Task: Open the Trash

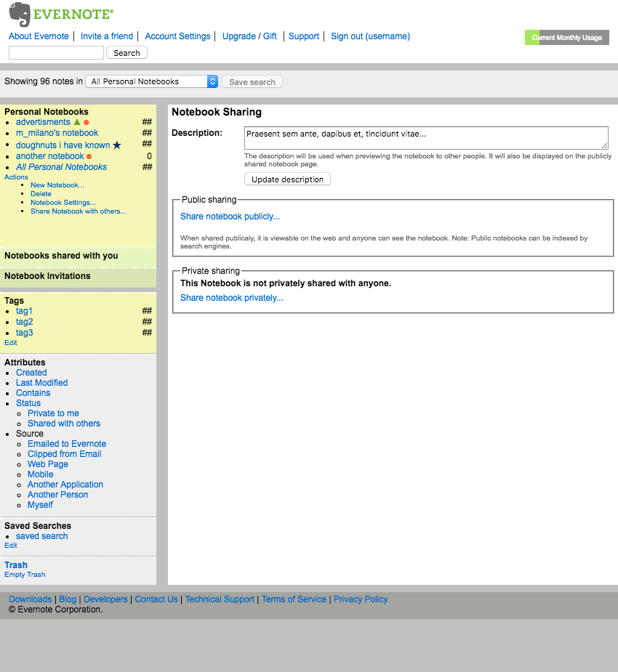Action: coord(16,565)
